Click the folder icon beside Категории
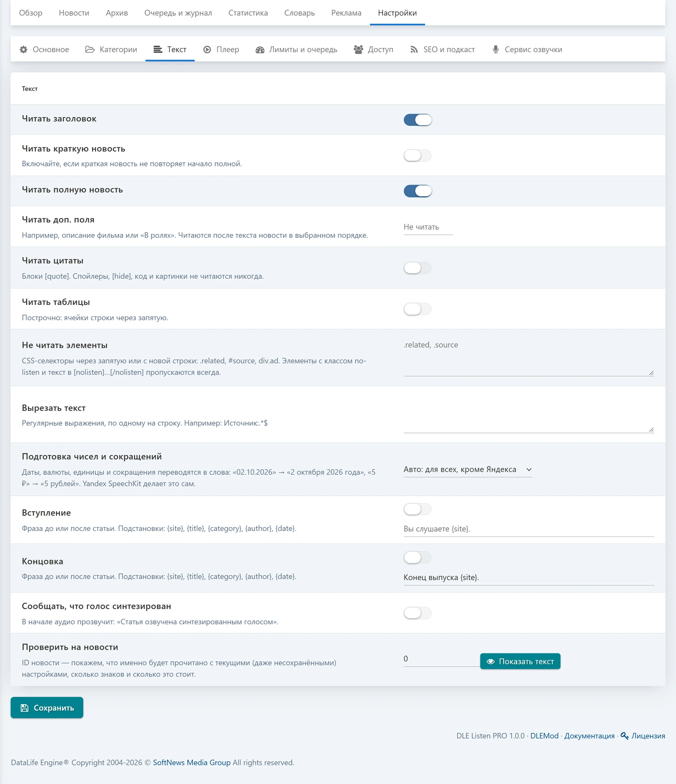Screen dimensions: 676x784 90,49
